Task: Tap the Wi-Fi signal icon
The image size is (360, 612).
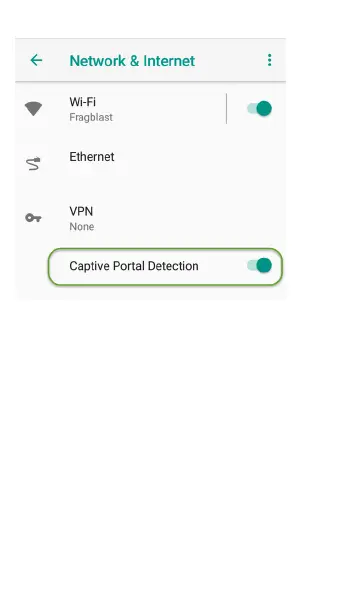Action: [x=33, y=109]
